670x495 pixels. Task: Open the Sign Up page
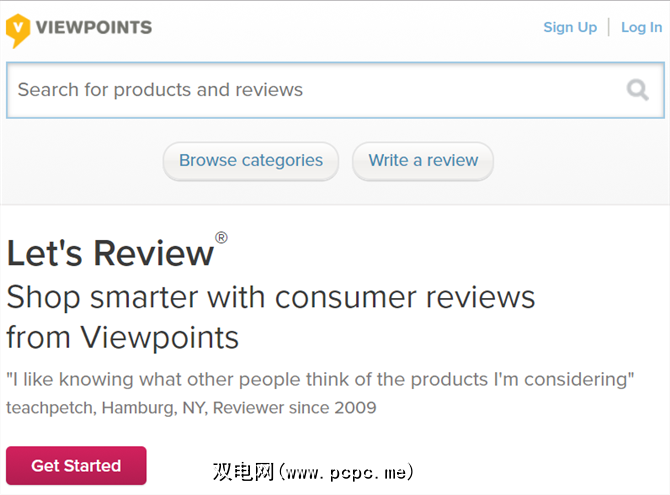[x=570, y=27]
